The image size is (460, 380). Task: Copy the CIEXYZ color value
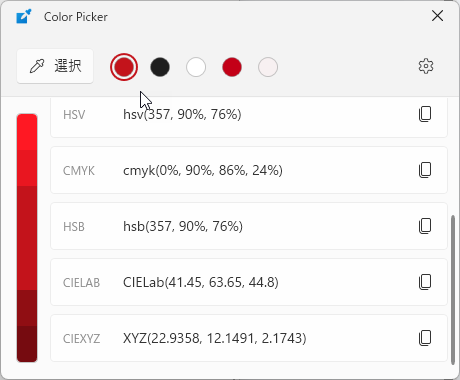(425, 338)
